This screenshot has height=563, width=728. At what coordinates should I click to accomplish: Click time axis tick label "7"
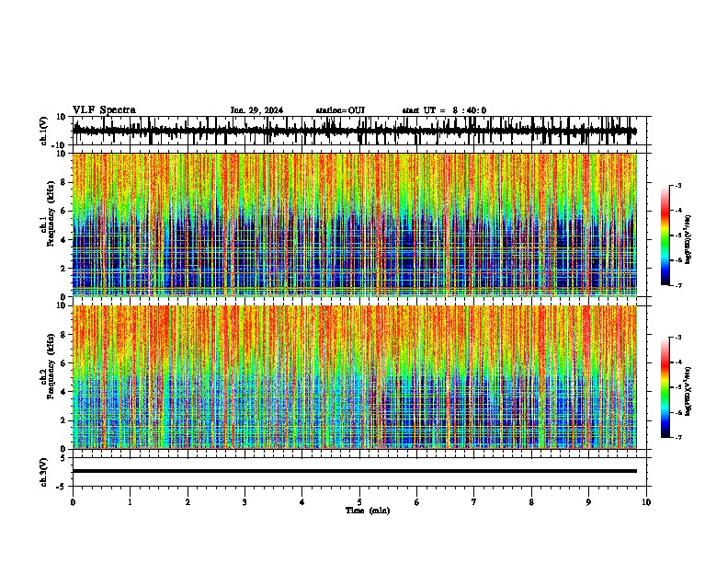point(474,502)
